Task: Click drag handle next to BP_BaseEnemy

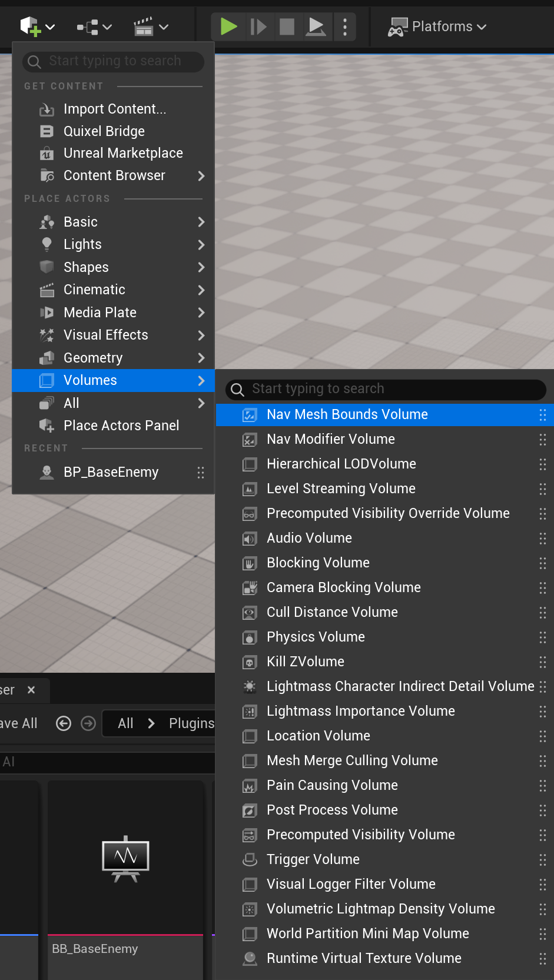Action: [x=201, y=472]
